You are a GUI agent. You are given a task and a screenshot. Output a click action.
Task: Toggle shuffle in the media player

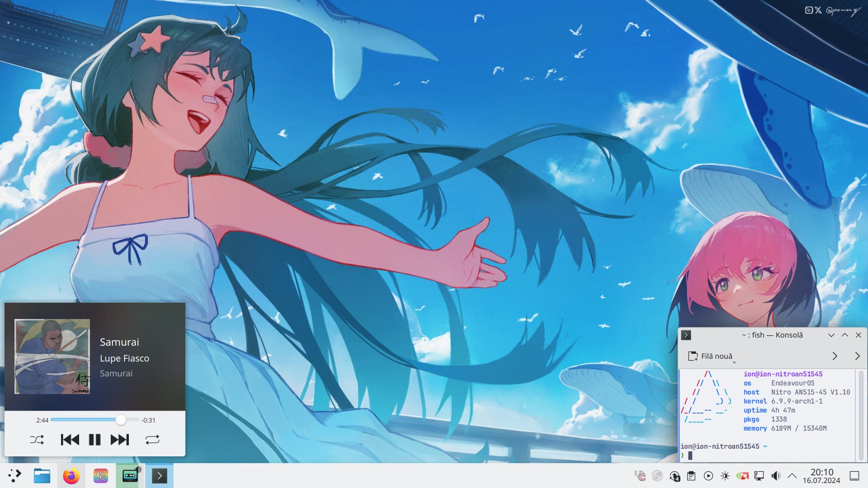[x=37, y=440]
